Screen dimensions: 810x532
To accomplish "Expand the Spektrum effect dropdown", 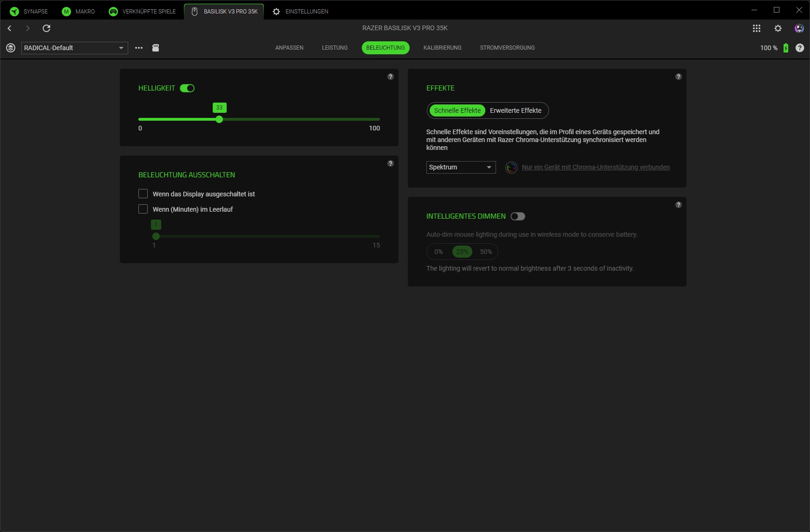I will pyautogui.click(x=461, y=167).
